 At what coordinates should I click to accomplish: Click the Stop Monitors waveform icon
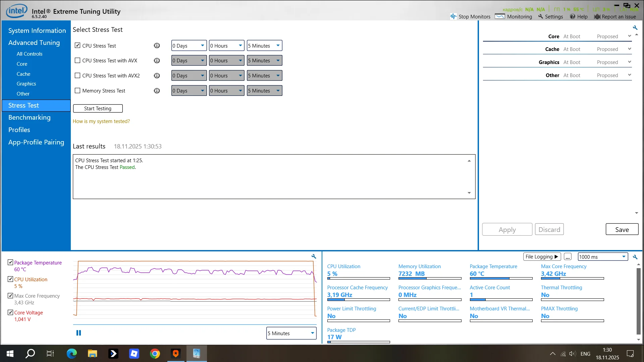(x=453, y=16)
